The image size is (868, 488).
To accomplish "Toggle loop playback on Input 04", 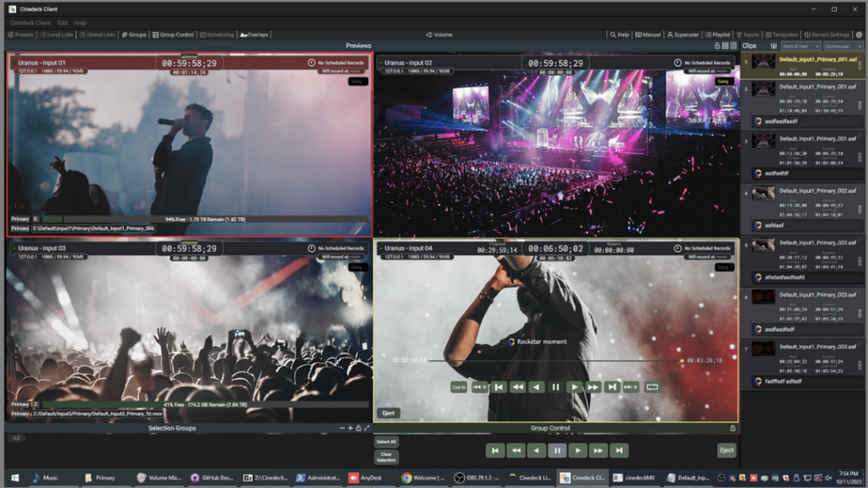I will point(652,386).
